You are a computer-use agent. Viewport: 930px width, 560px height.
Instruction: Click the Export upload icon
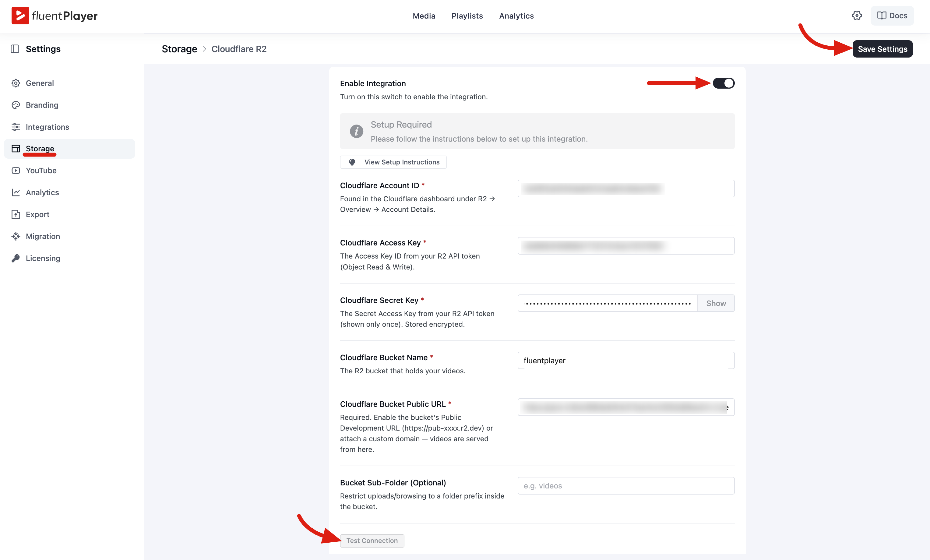coord(16,214)
